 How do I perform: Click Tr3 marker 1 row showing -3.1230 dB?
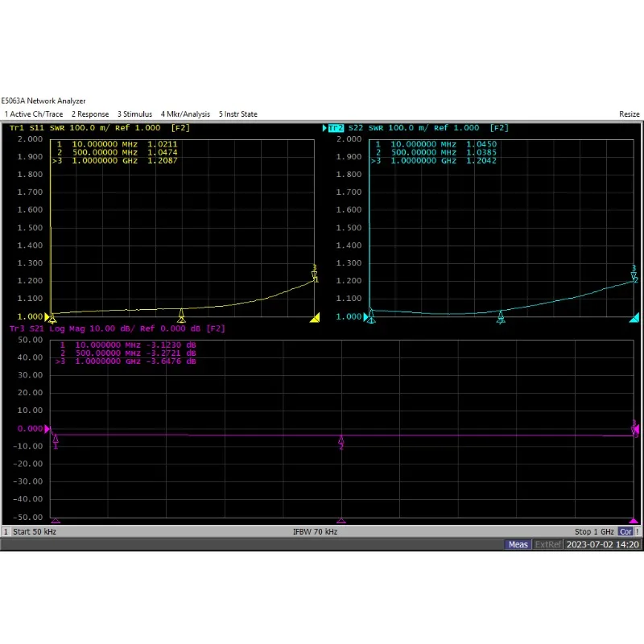pyautogui.click(x=128, y=345)
